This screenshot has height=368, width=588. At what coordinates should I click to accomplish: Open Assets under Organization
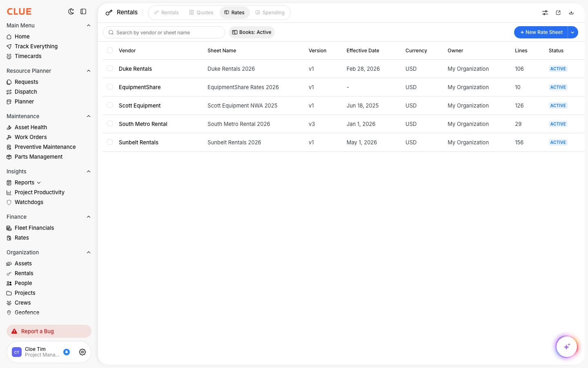[23, 263]
